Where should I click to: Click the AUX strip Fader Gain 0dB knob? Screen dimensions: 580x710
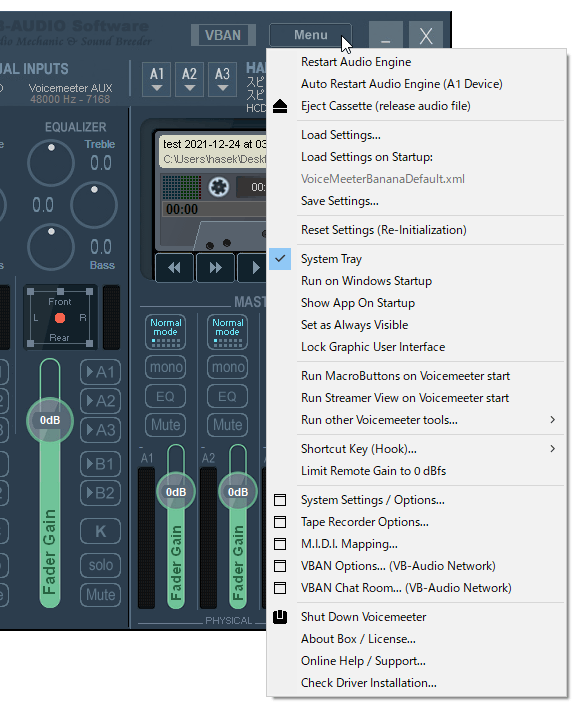pyautogui.click(x=50, y=420)
